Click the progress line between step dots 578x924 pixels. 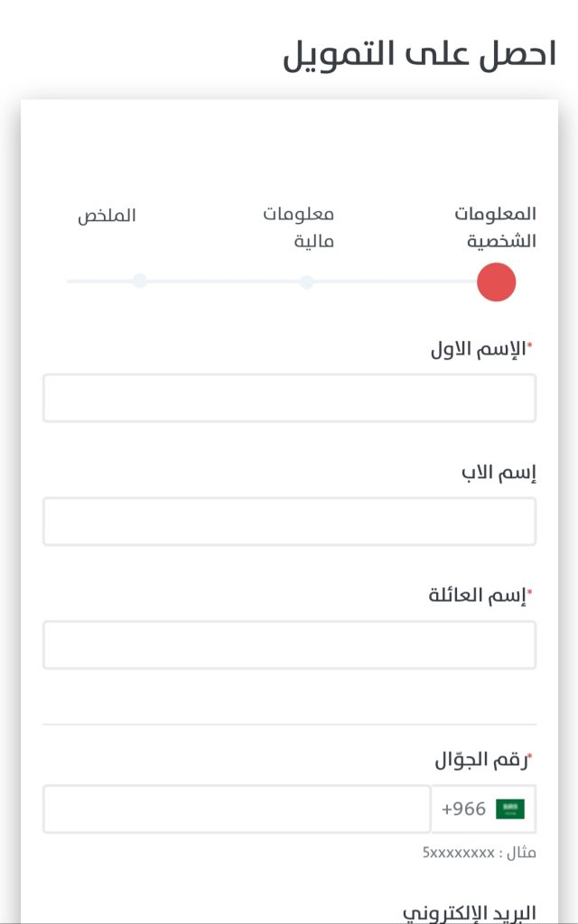point(221,282)
